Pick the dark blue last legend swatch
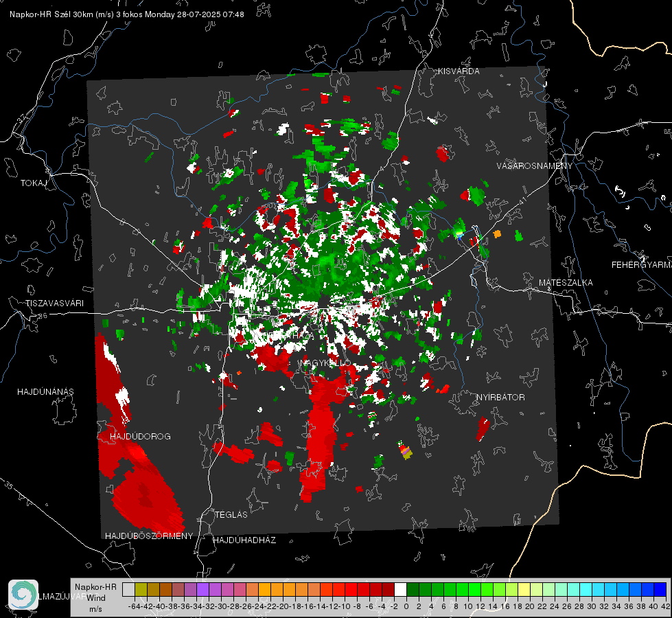Screen dimensions: 672x618 660,589
